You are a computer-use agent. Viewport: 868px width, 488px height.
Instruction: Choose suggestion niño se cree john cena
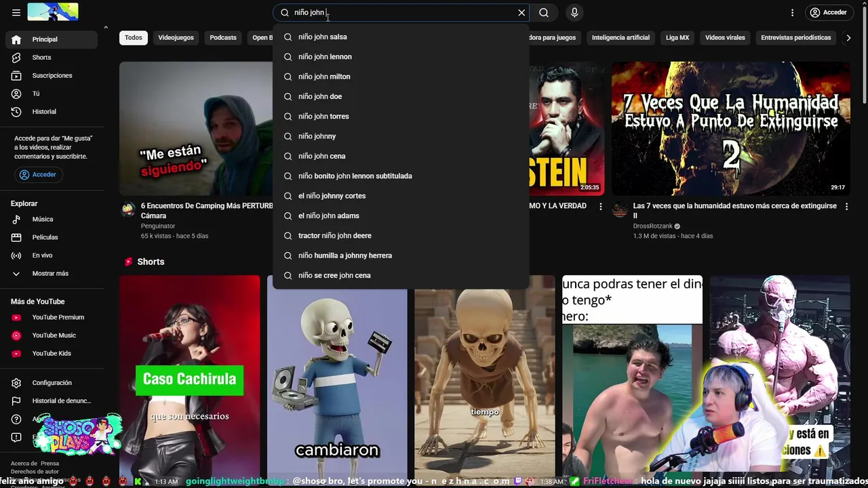point(401,276)
